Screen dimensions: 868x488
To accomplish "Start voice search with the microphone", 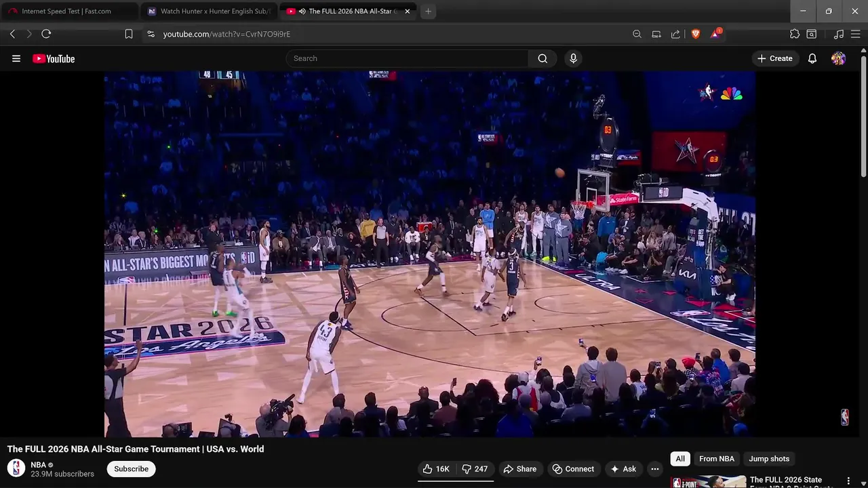I will [x=573, y=58].
